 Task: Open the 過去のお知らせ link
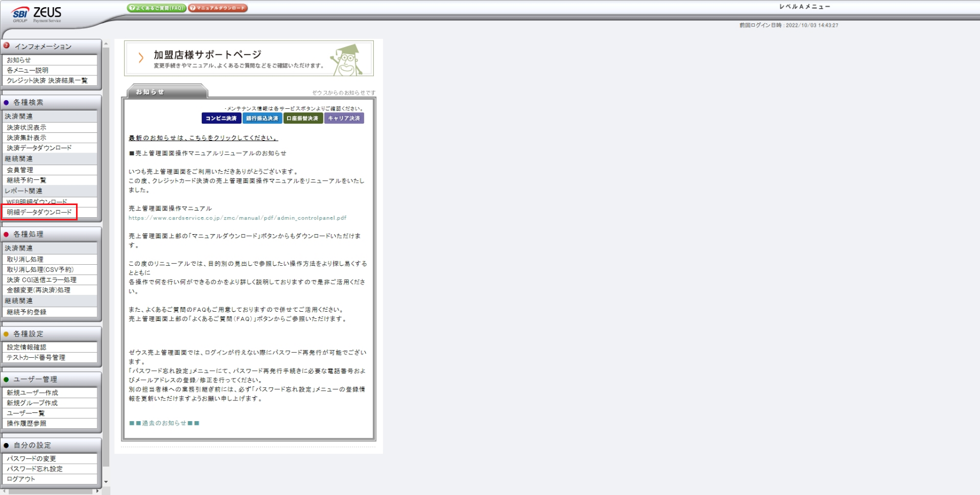point(164,423)
